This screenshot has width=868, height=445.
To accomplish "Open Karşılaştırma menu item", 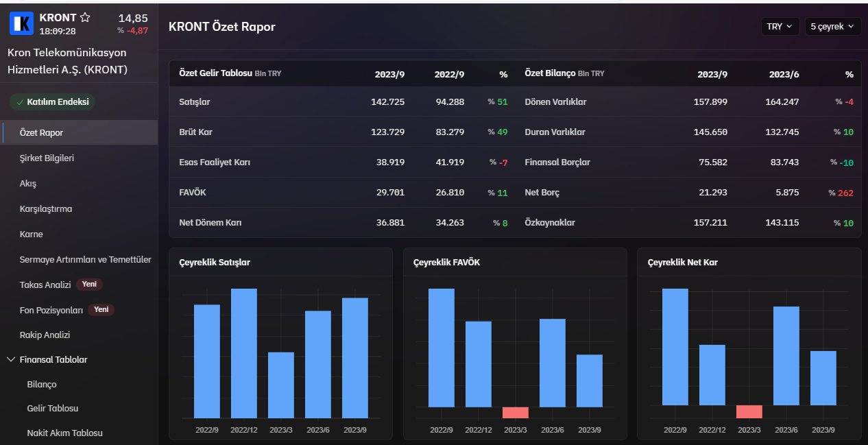I will click(x=46, y=208).
